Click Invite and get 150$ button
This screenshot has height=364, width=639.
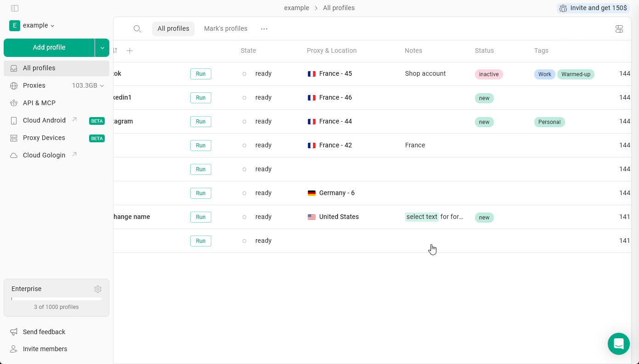coord(593,8)
